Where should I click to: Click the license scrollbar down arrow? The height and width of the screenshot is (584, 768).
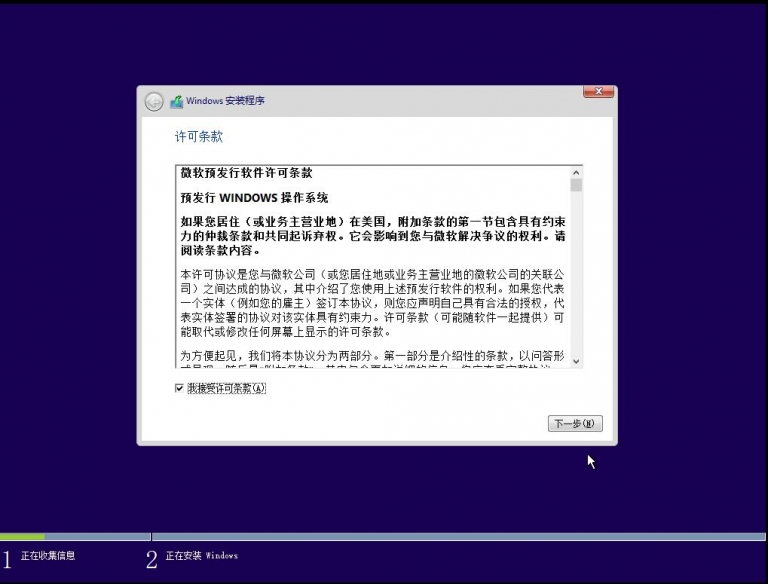(576, 360)
